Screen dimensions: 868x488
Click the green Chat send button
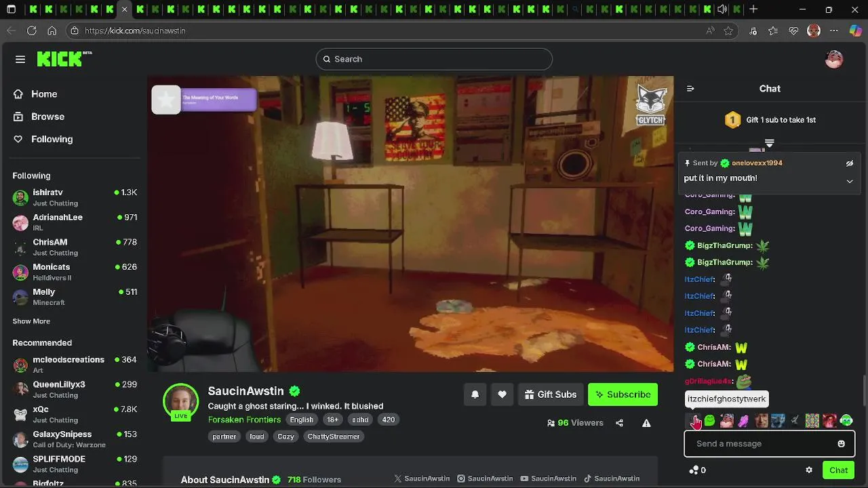pos(838,470)
